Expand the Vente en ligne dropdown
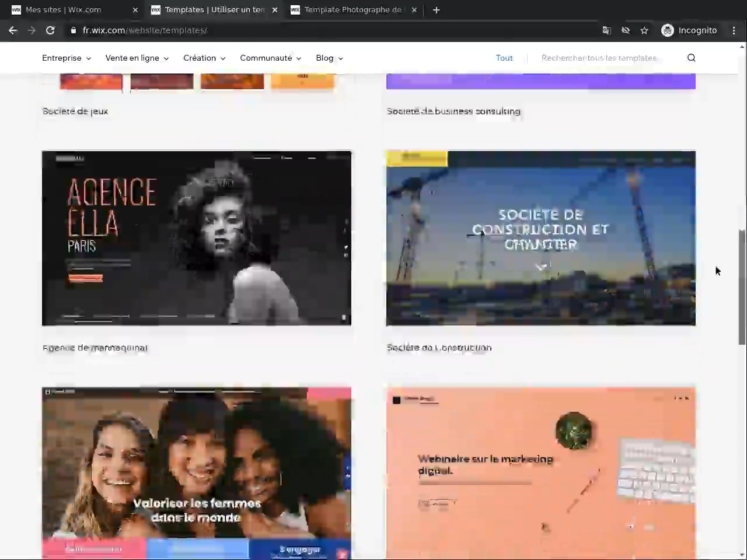Screen dimensions: 747x560 137,58
